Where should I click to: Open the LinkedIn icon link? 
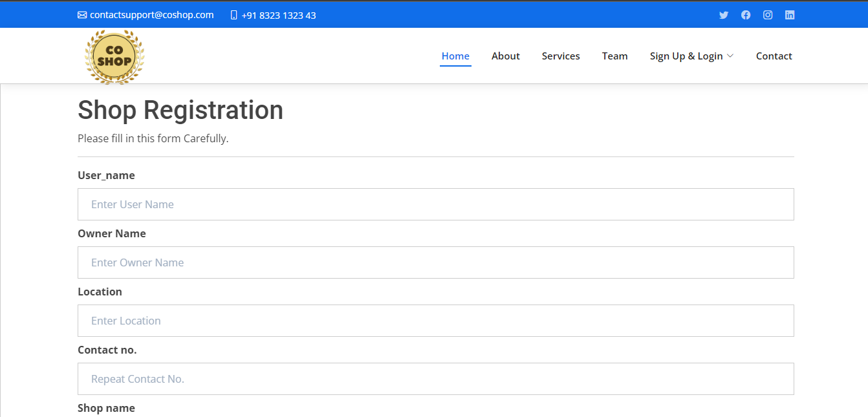pos(790,15)
